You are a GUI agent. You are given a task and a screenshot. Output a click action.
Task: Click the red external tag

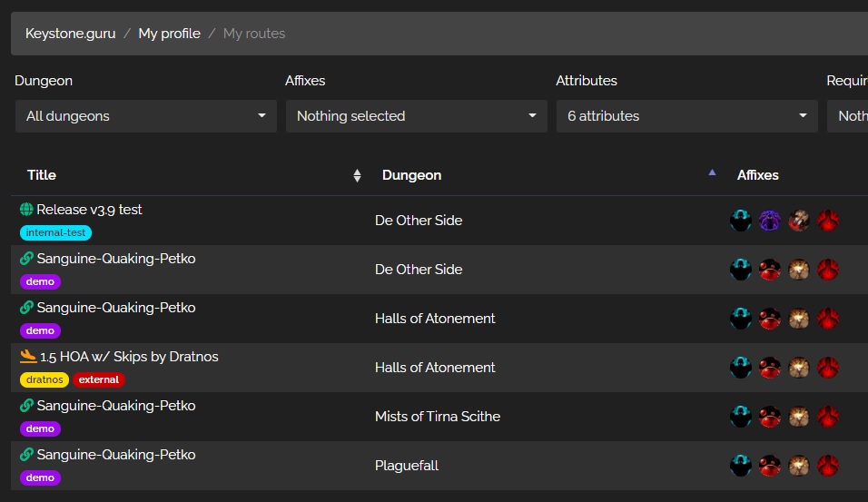[x=99, y=379]
